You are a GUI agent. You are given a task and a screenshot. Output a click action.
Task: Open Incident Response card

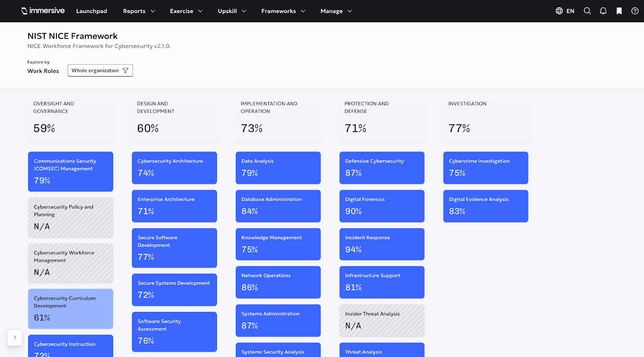[382, 244]
